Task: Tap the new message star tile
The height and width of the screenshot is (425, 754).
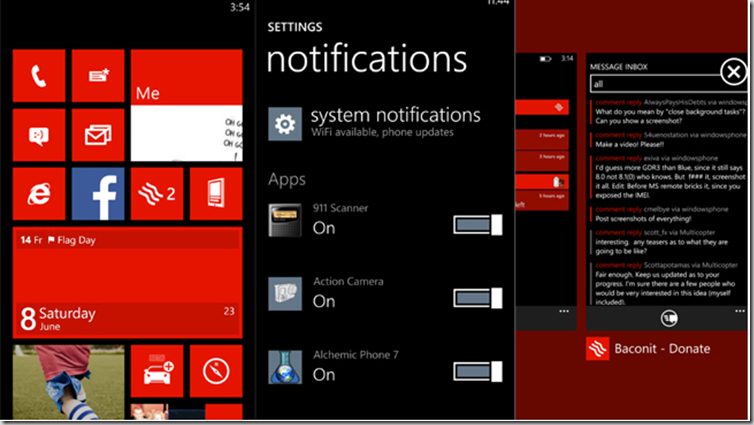Action: point(98,75)
